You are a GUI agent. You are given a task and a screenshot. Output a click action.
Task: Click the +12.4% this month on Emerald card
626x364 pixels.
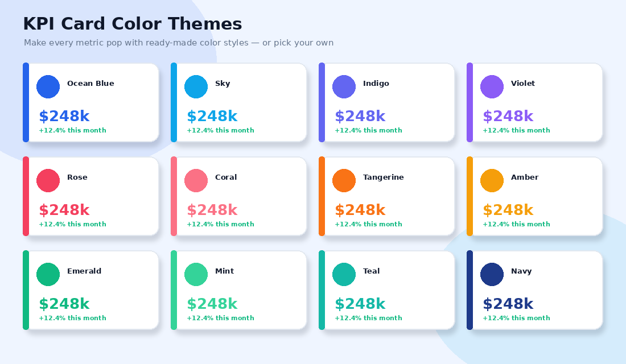(72, 318)
